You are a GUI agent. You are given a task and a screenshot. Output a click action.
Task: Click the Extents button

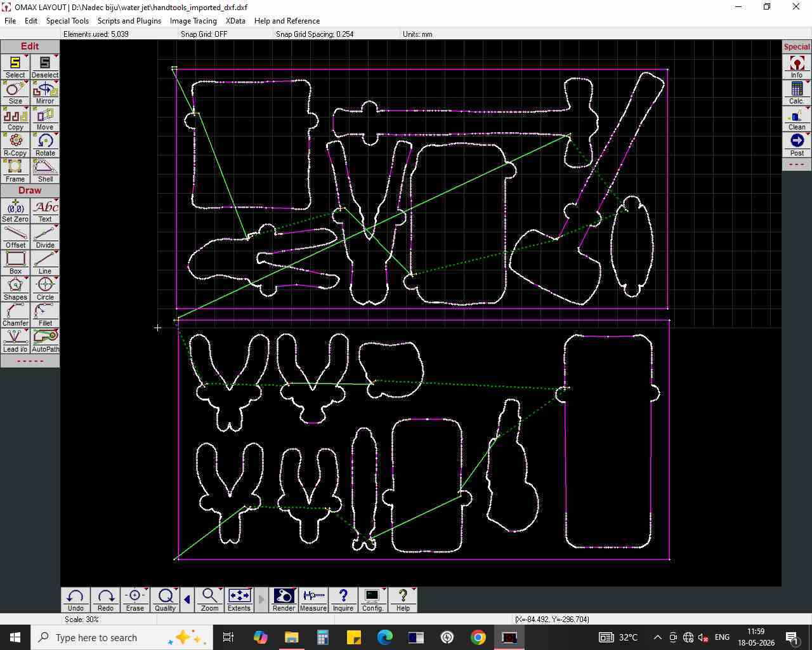click(239, 600)
